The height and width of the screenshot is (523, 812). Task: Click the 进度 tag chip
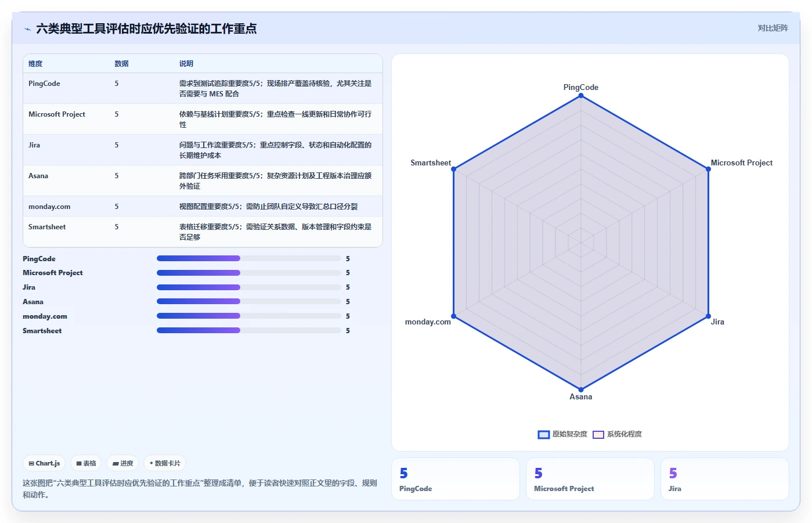122,463
